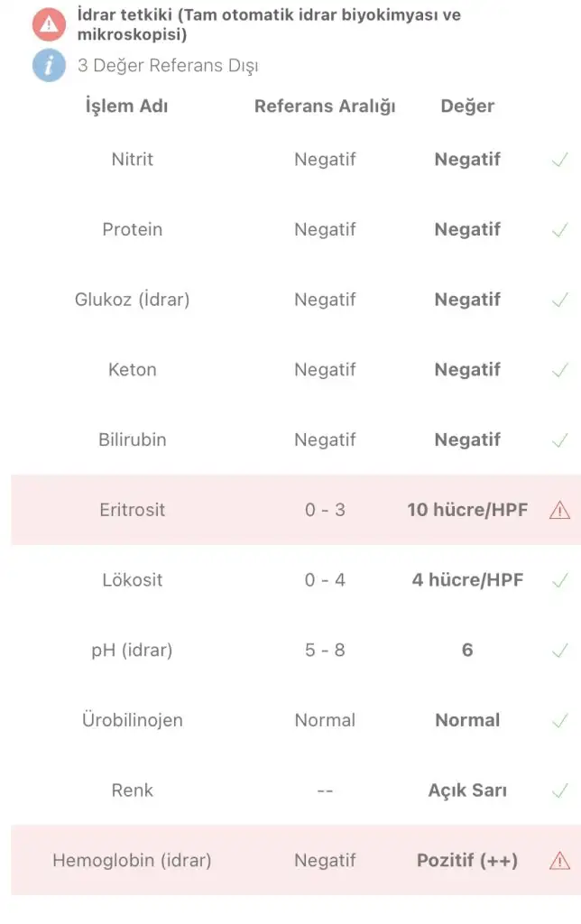Click the red warning icon beside İdrar tetkiki
Image resolution: width=581 pixels, height=924 pixels.
(x=49, y=24)
